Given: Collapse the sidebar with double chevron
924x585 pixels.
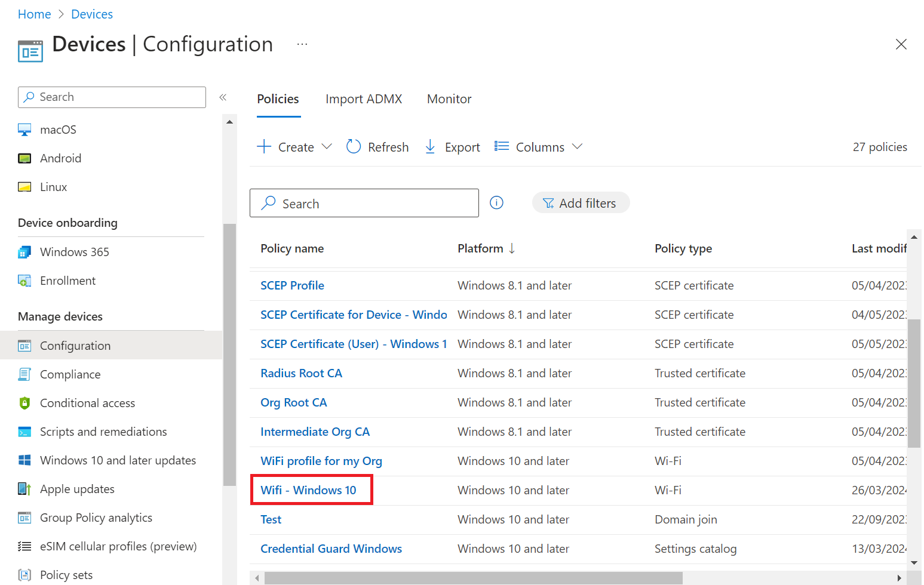Looking at the screenshot, I should point(223,97).
